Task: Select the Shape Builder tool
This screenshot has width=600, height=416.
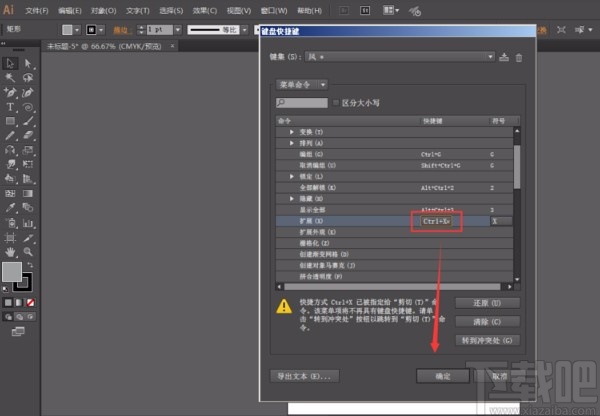Action: [10, 179]
